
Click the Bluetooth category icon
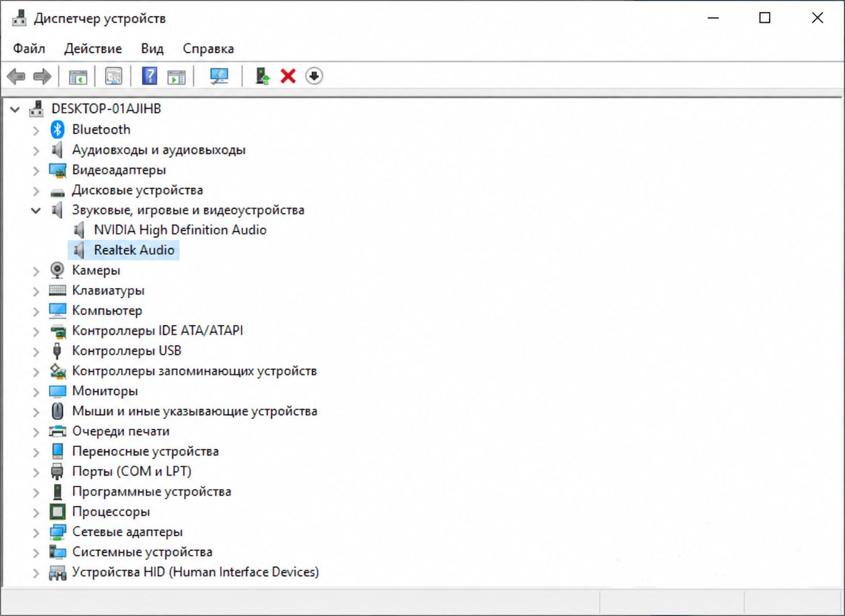[x=58, y=129]
